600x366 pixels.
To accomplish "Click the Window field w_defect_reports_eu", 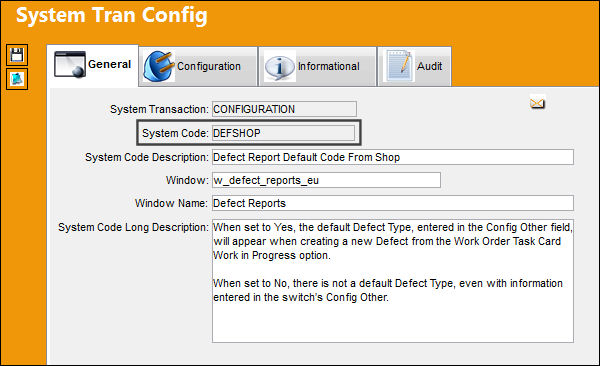I will 326,180.
